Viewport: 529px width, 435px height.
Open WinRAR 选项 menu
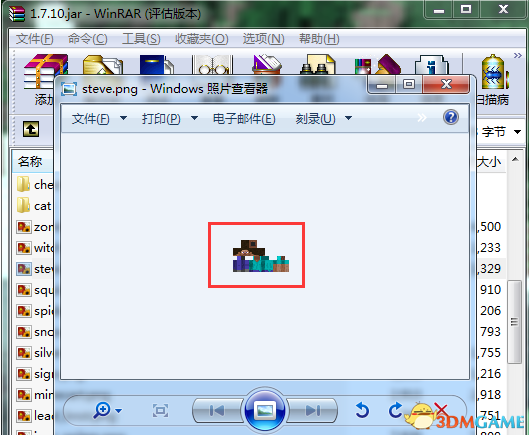point(263,39)
